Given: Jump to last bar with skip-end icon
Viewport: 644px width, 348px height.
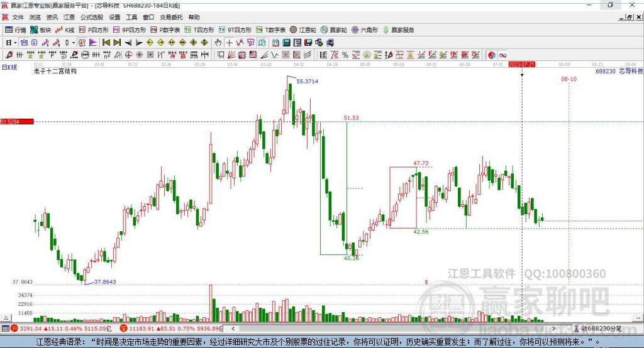Looking at the screenshot, I should pos(117,43).
